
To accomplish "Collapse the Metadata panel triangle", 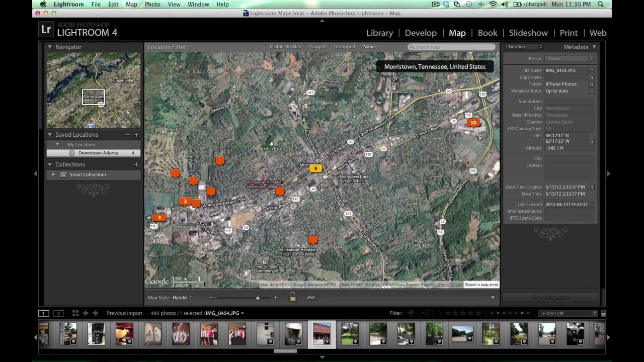I will [594, 47].
